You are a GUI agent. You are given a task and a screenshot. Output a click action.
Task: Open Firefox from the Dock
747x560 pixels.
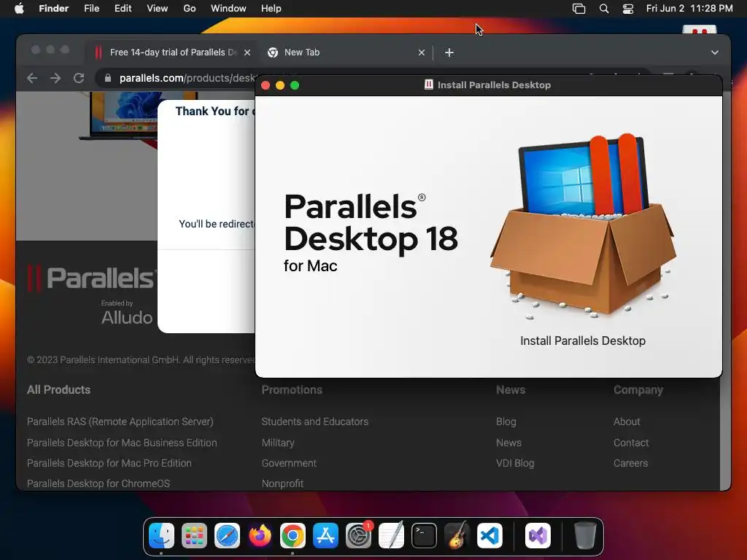point(260,536)
